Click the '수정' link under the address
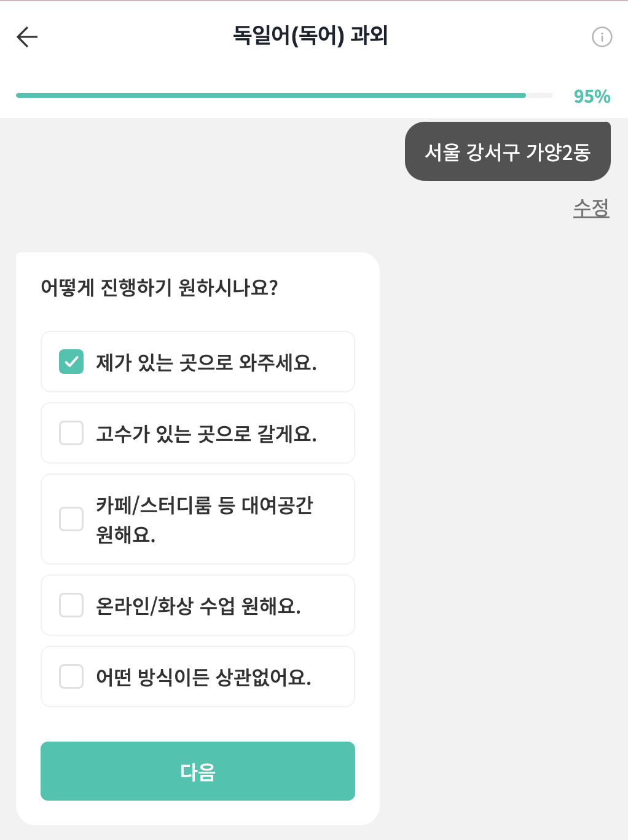628x840 pixels. [x=591, y=208]
